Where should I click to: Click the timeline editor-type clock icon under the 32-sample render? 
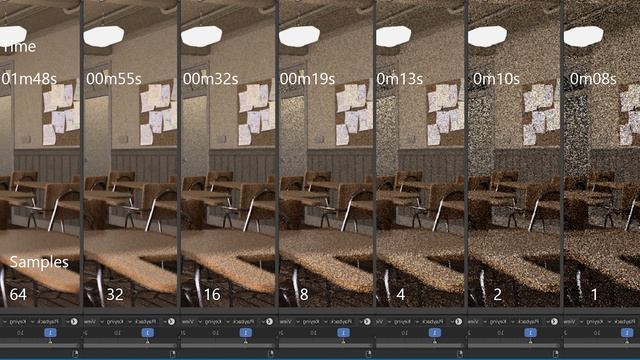point(171,322)
